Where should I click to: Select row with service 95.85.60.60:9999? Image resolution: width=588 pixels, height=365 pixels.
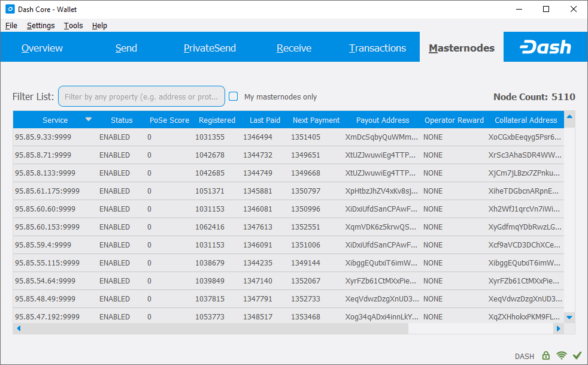point(289,209)
